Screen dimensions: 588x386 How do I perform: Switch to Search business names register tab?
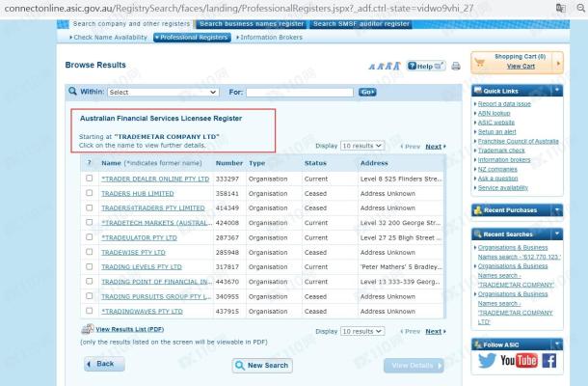[252, 24]
